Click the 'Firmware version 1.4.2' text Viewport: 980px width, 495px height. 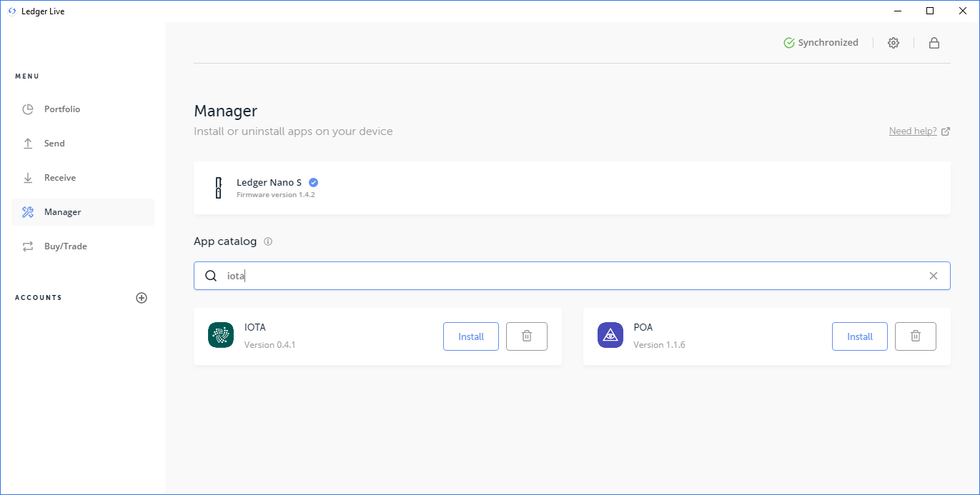pos(276,194)
